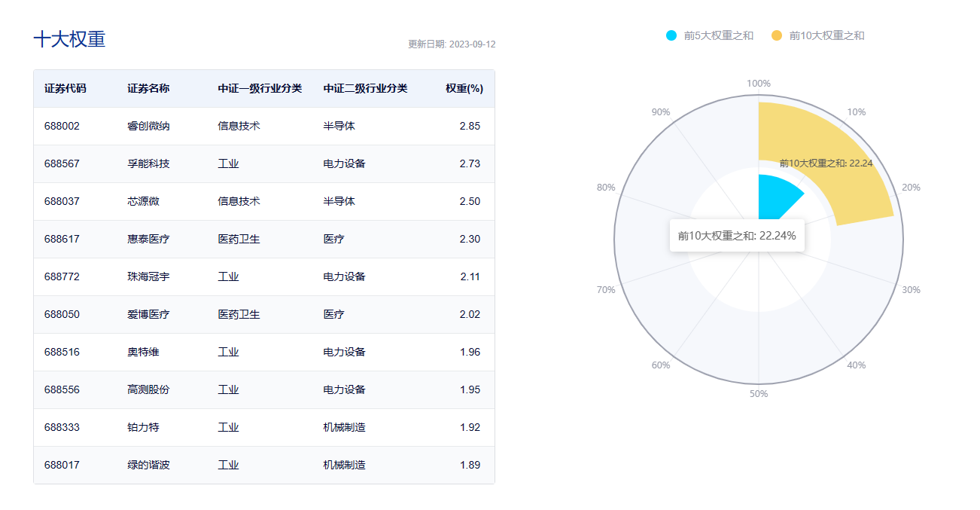
Task: Click the 中证一级行业分类 column header
Action: (260, 88)
